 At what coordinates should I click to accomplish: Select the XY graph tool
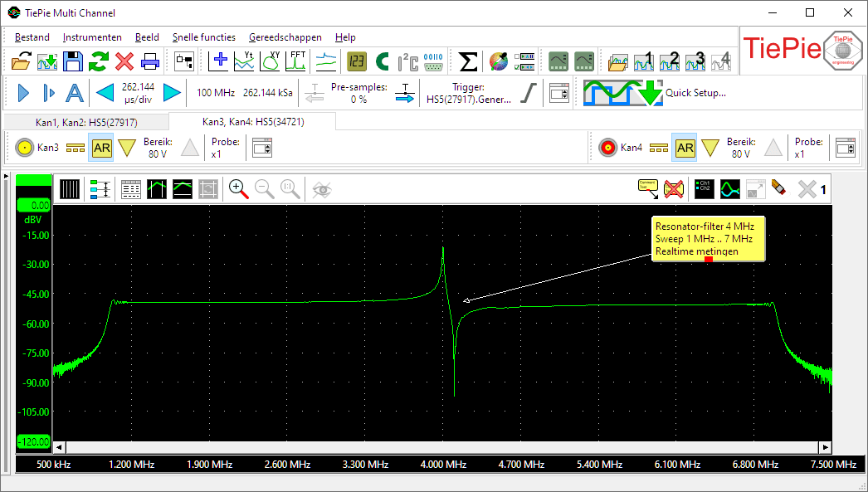[x=270, y=61]
